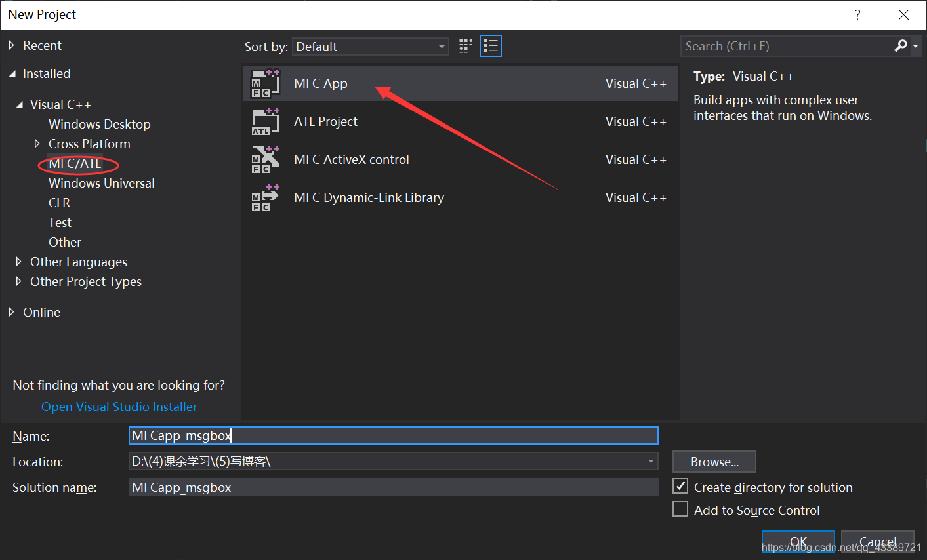Switch to medium icons list view

[491, 46]
